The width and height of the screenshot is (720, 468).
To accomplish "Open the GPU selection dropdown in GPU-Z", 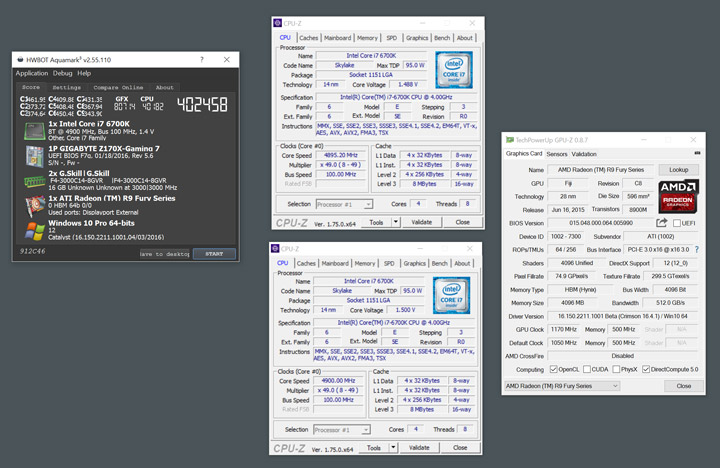I will click(562, 386).
